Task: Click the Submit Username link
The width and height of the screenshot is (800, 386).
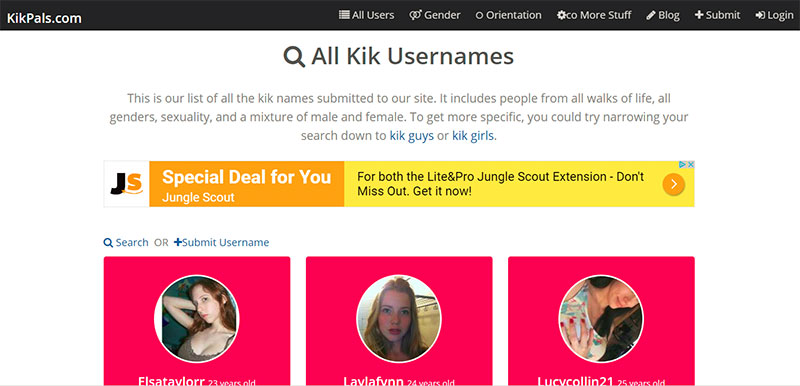Action: point(221,242)
